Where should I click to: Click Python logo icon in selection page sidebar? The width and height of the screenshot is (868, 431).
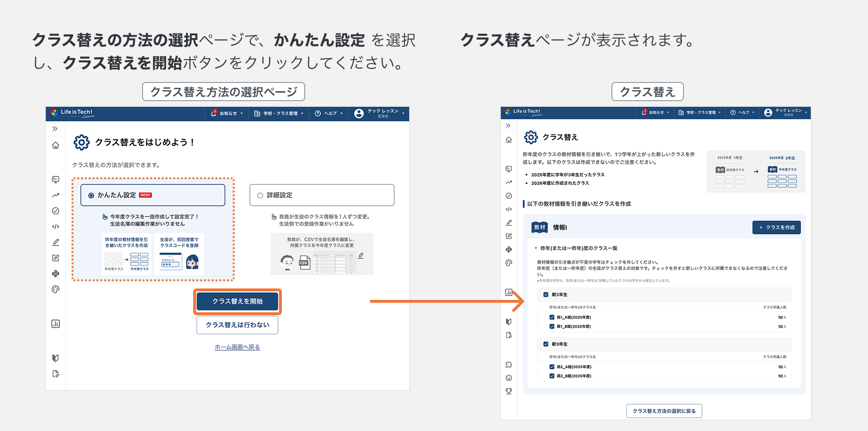pos(55,274)
